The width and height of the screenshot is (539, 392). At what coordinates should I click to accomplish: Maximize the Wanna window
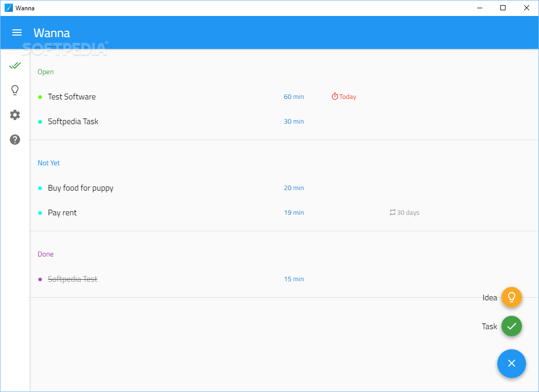[503, 8]
